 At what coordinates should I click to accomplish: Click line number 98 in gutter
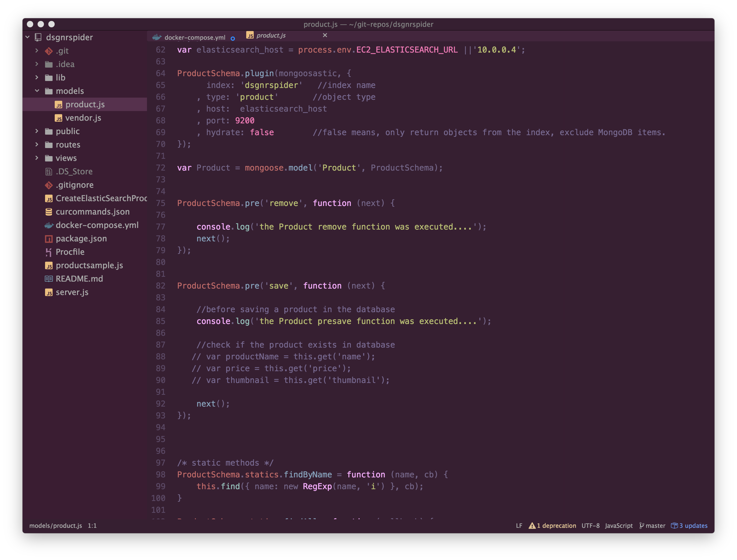tap(160, 474)
